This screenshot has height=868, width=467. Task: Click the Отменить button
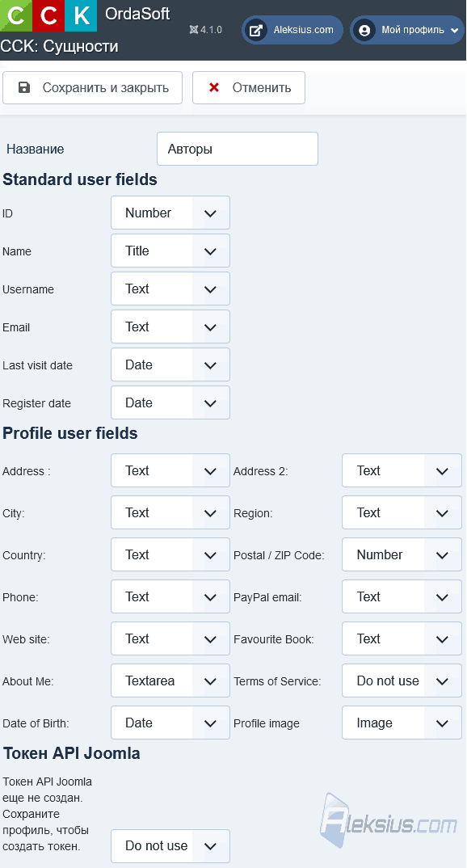(248, 87)
